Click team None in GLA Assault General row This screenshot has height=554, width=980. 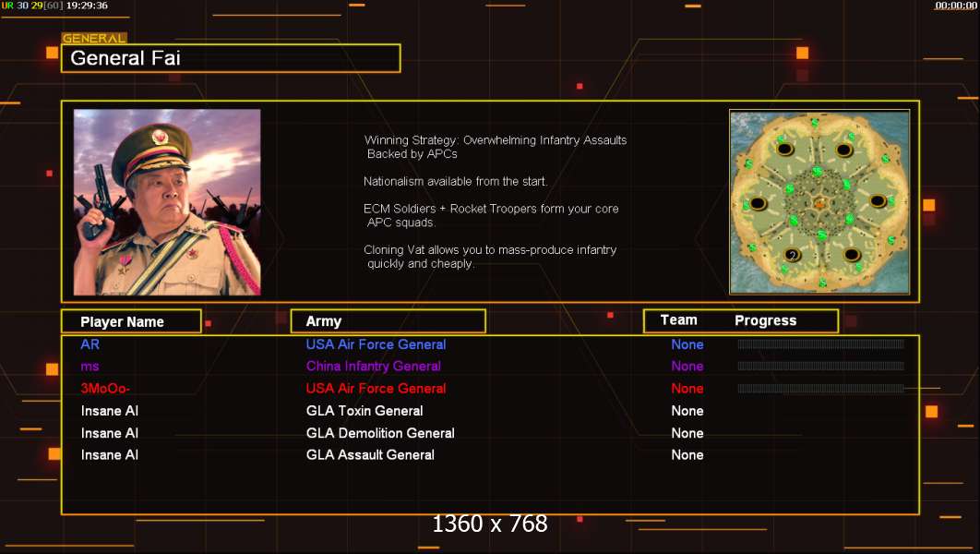(x=687, y=454)
